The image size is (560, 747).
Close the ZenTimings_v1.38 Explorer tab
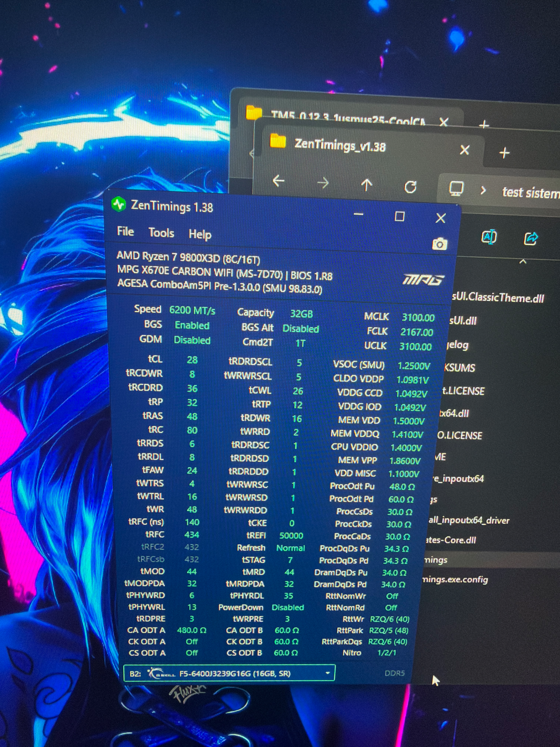465,150
